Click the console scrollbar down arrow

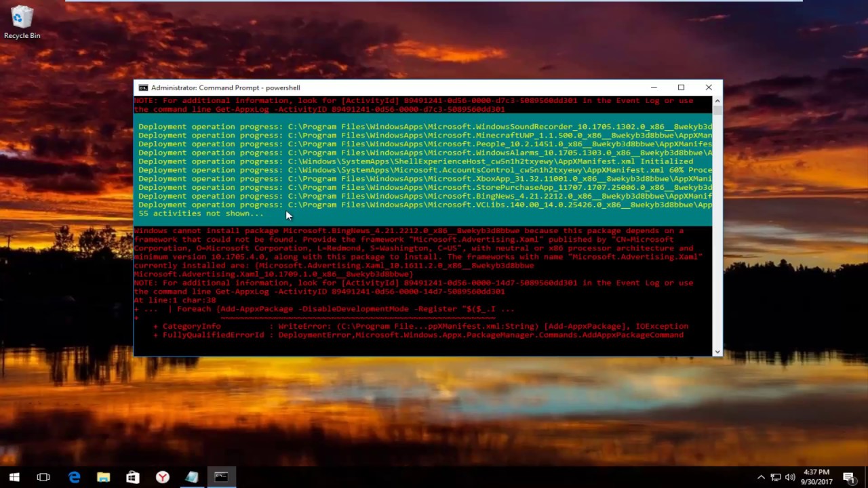[717, 351]
